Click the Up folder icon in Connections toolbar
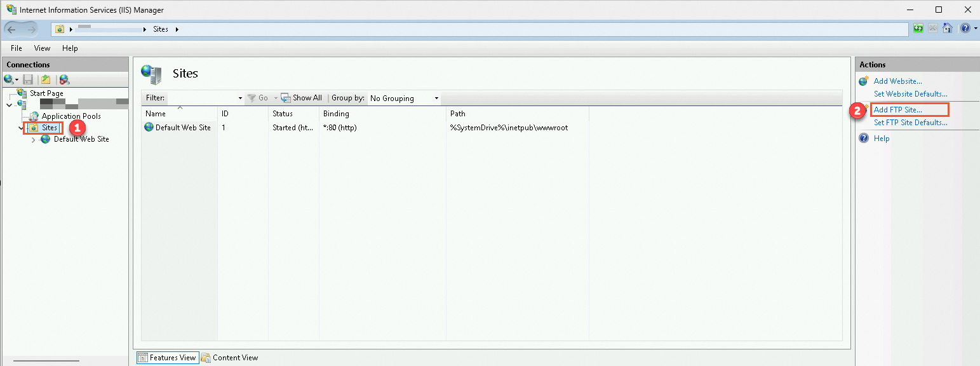980x366 pixels. point(46,79)
